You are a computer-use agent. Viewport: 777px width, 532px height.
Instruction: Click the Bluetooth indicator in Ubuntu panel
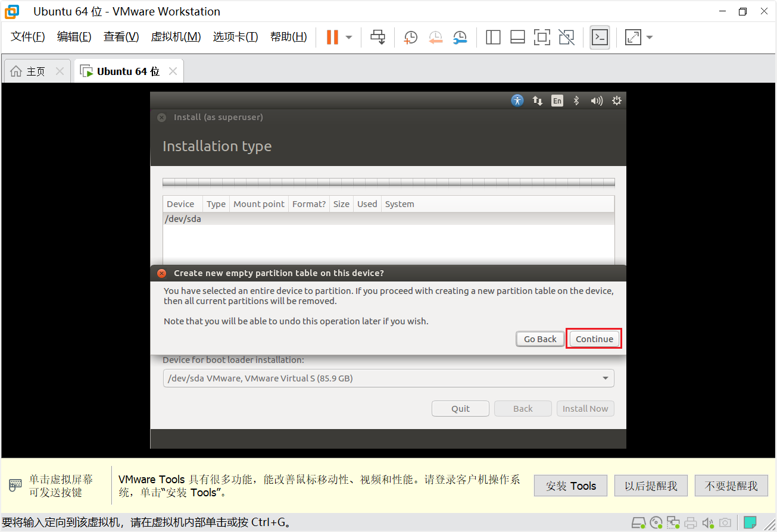click(x=576, y=101)
